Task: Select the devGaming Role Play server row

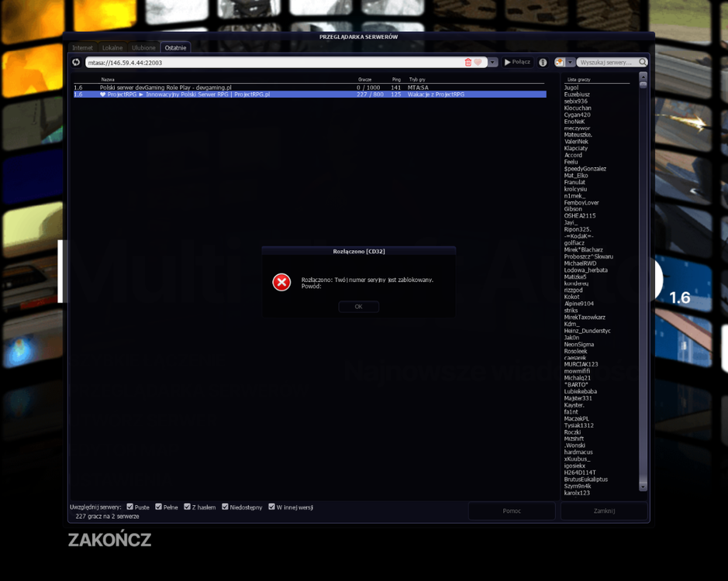Action: (309, 88)
